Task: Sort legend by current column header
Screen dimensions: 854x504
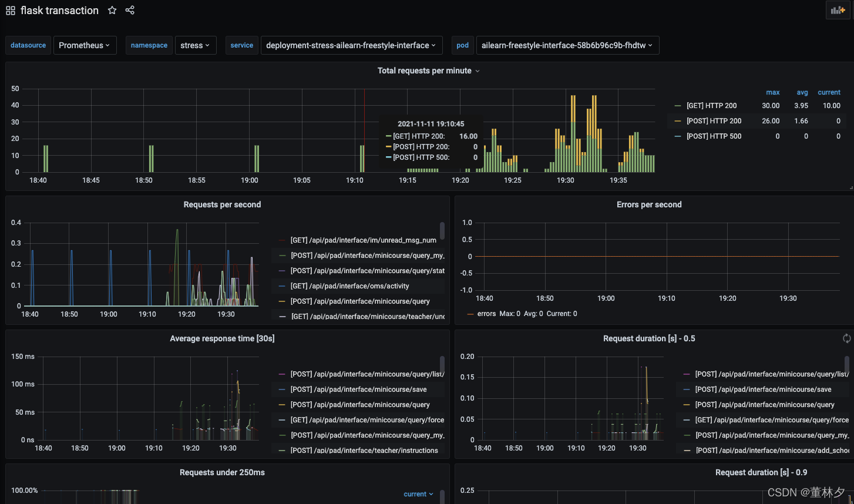Action: [x=829, y=92]
